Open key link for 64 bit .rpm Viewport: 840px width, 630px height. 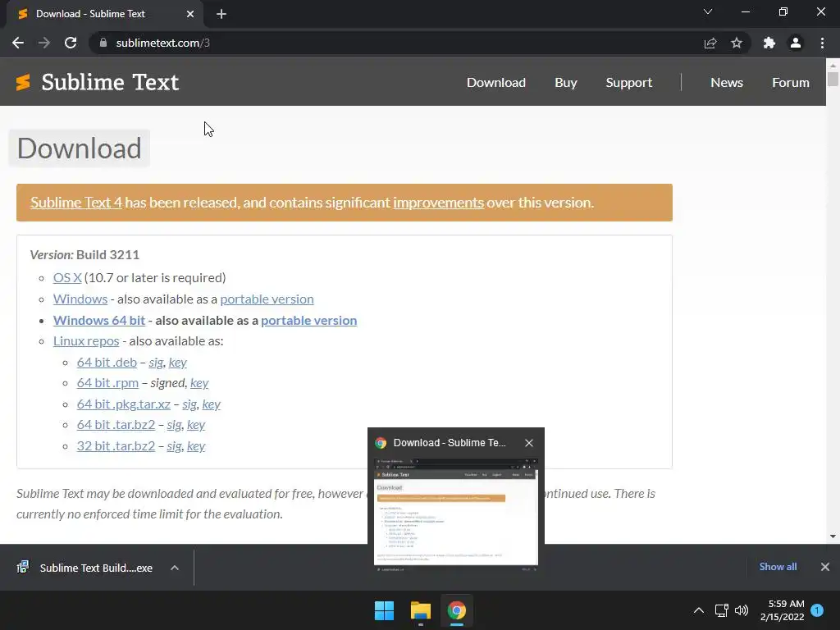click(199, 384)
